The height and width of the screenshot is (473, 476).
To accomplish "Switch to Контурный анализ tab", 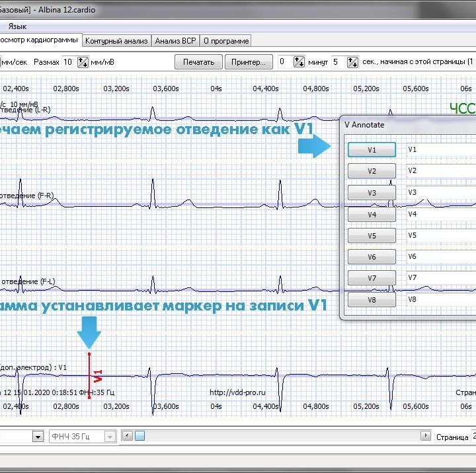I will tap(116, 41).
